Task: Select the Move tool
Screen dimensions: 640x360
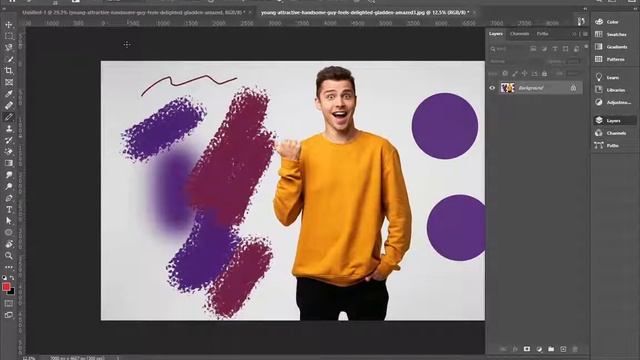Action: click(9, 25)
